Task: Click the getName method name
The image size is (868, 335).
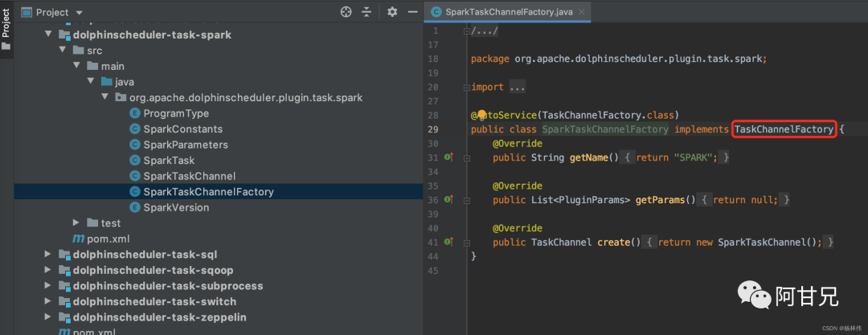Action: (x=588, y=157)
